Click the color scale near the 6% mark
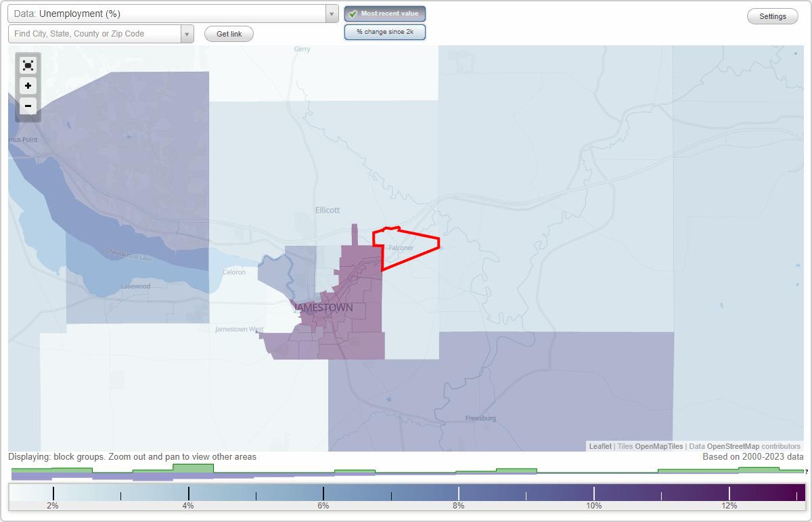This screenshot has width=812, height=522. click(324, 493)
